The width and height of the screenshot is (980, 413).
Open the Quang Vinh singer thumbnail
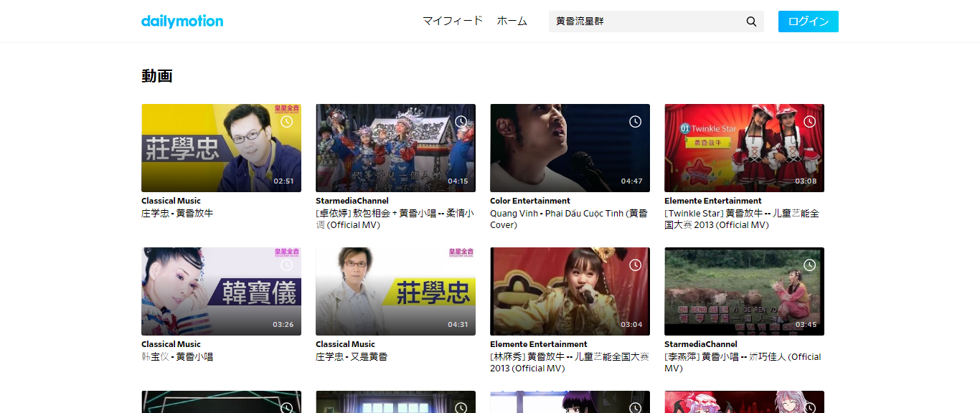tap(570, 148)
